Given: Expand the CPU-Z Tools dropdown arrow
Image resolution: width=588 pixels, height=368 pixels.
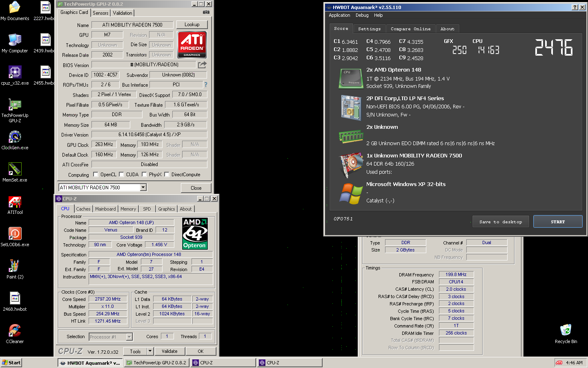Looking at the screenshot, I should pos(150,351).
